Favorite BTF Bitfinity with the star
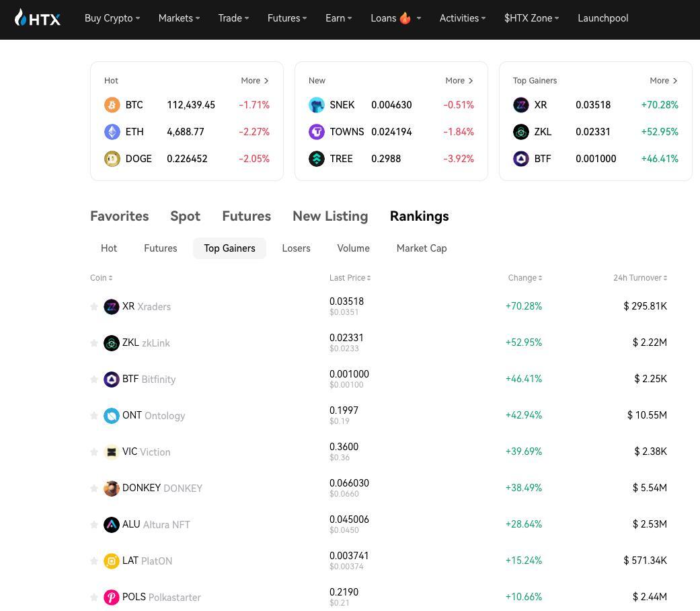Image resolution: width=700 pixels, height=611 pixels. click(93, 380)
